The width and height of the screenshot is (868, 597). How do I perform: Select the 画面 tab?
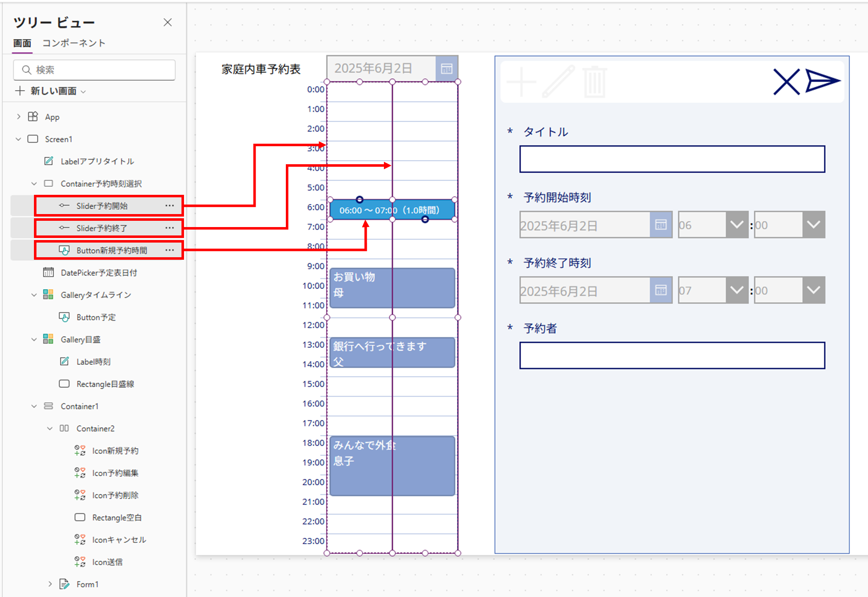22,43
